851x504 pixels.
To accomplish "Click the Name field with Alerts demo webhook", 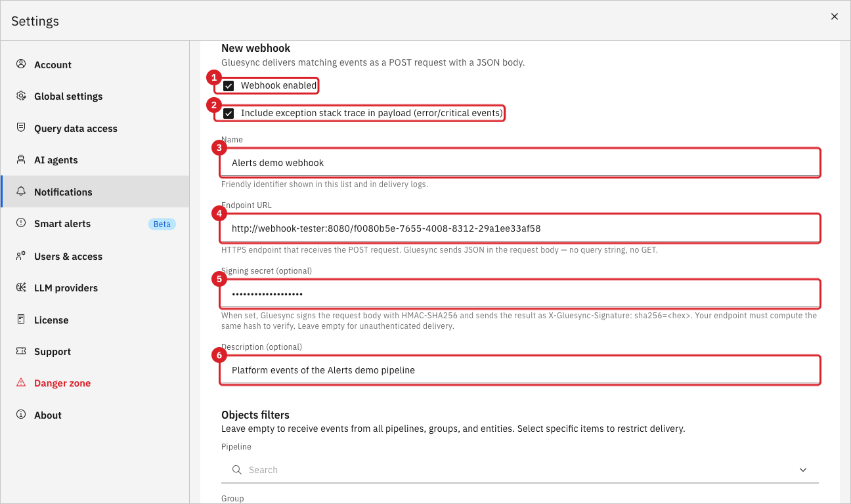I will click(x=520, y=163).
